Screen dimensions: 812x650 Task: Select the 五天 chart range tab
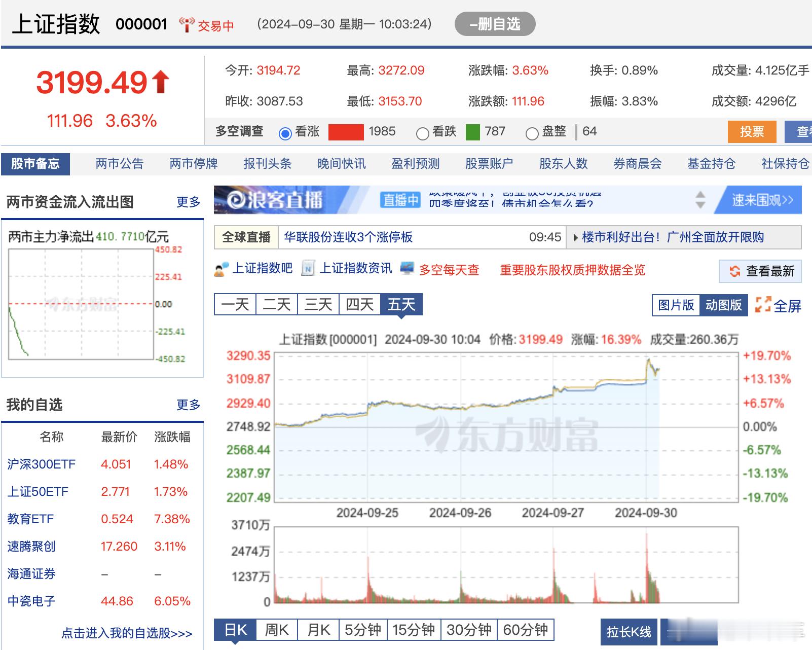401,304
